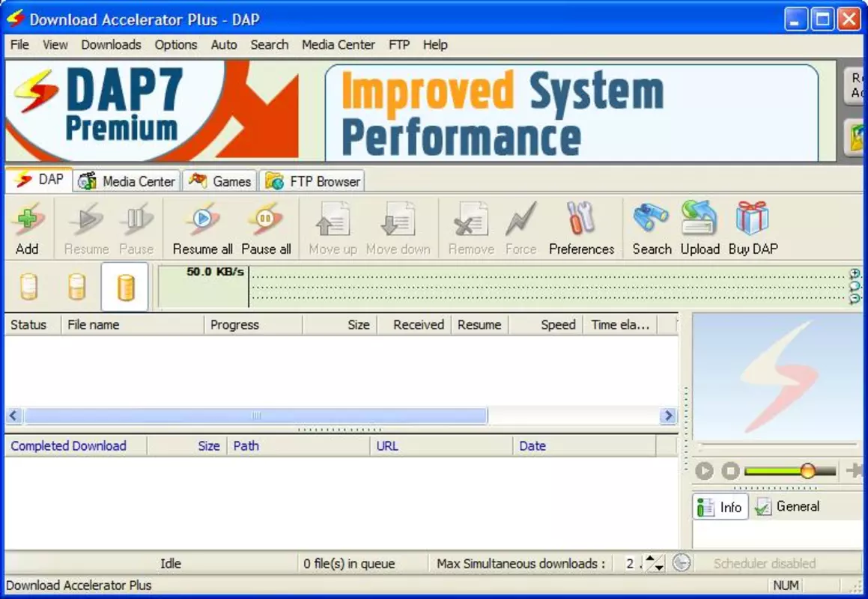Sort downloads by the Status column
The height and width of the screenshot is (599, 868).
(x=33, y=325)
